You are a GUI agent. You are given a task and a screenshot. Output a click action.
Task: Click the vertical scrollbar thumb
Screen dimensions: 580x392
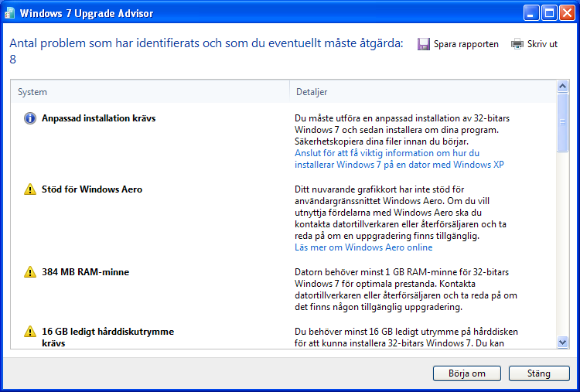(562, 122)
